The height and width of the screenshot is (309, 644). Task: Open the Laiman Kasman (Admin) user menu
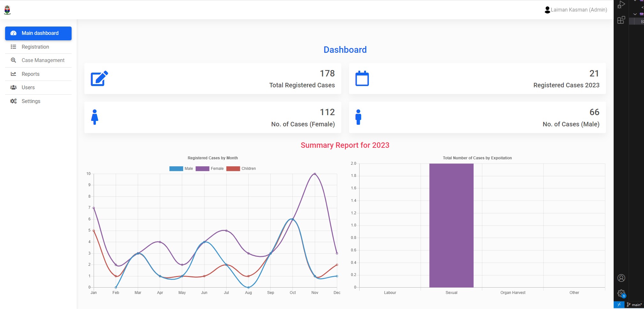576,10
